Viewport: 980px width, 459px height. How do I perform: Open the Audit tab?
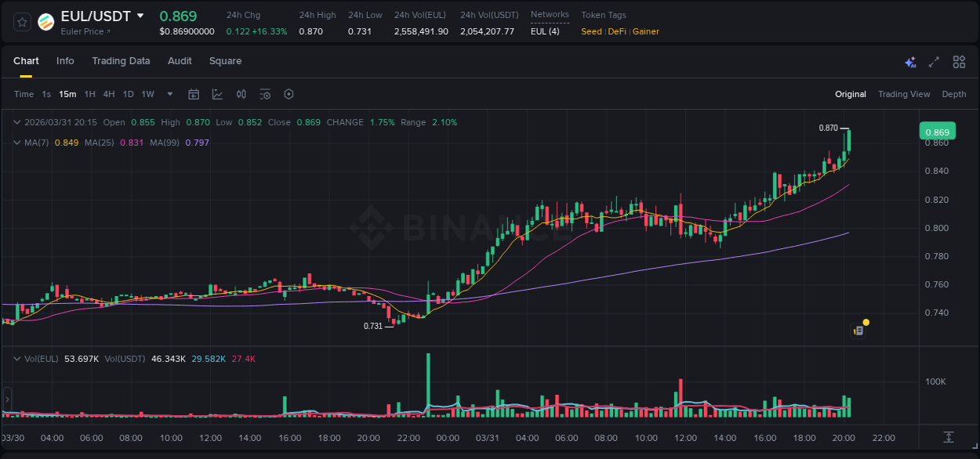pos(180,61)
